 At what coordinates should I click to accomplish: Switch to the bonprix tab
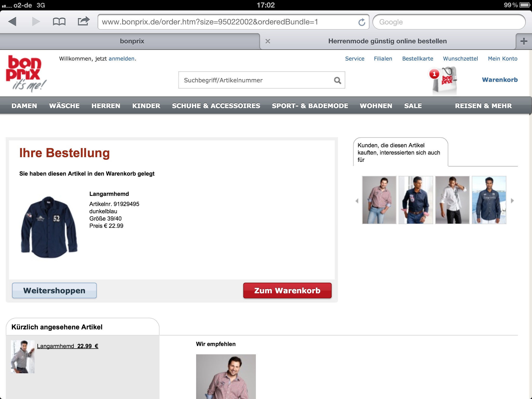click(132, 41)
